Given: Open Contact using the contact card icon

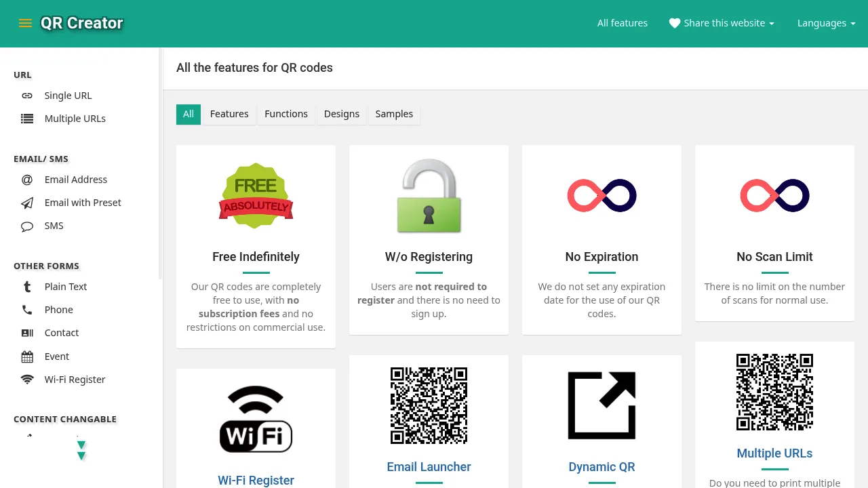Looking at the screenshot, I should [27, 333].
